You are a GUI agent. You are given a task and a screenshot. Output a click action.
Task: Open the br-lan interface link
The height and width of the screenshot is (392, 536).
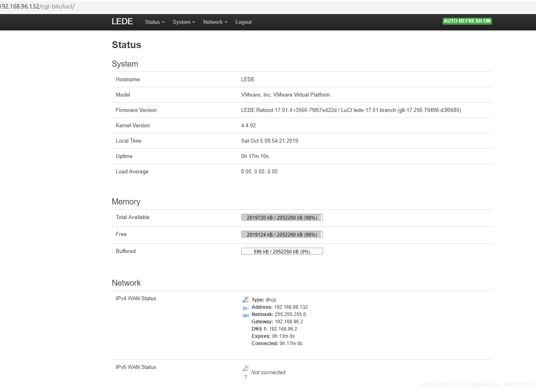(x=246, y=312)
